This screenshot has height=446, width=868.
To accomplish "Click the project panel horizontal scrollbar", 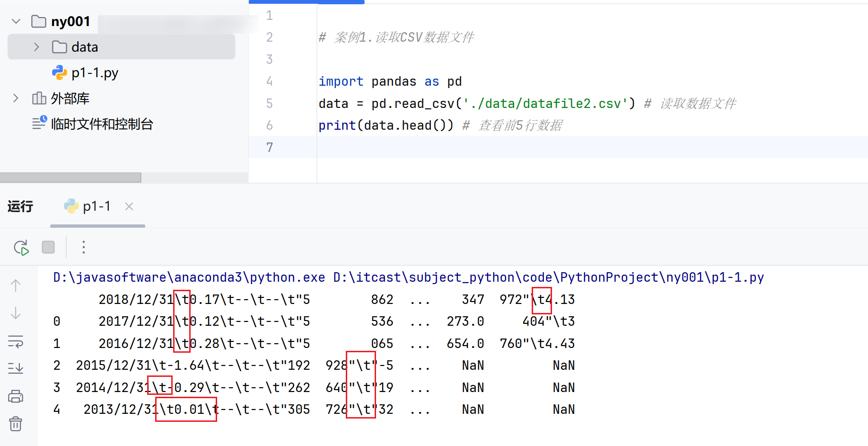I will point(70,178).
